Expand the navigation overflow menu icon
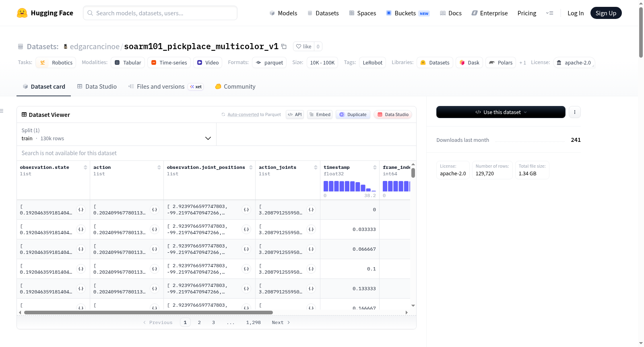This screenshot has height=347, width=644. (549, 13)
